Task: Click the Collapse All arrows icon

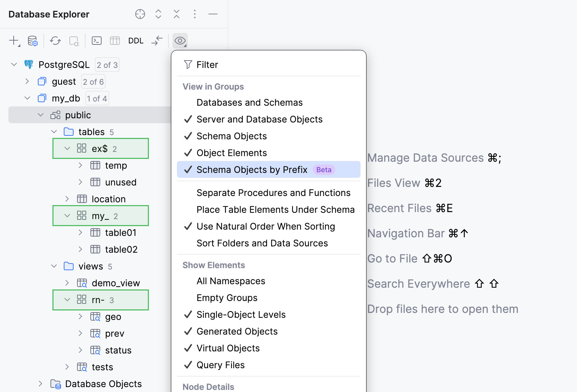Action: (x=177, y=14)
